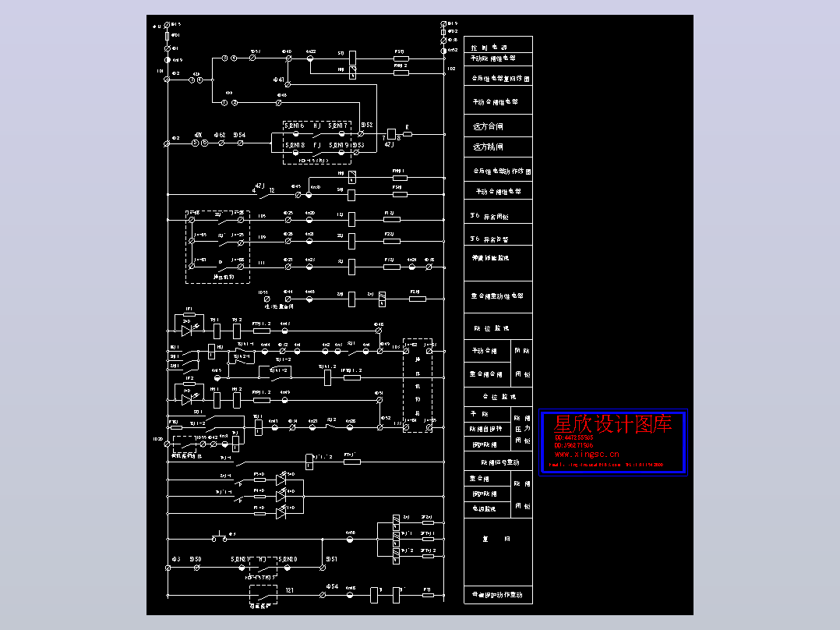This screenshot has height=630, width=840.
Task: Click the 跳闸自保持 legend cell
Action: coord(487,429)
